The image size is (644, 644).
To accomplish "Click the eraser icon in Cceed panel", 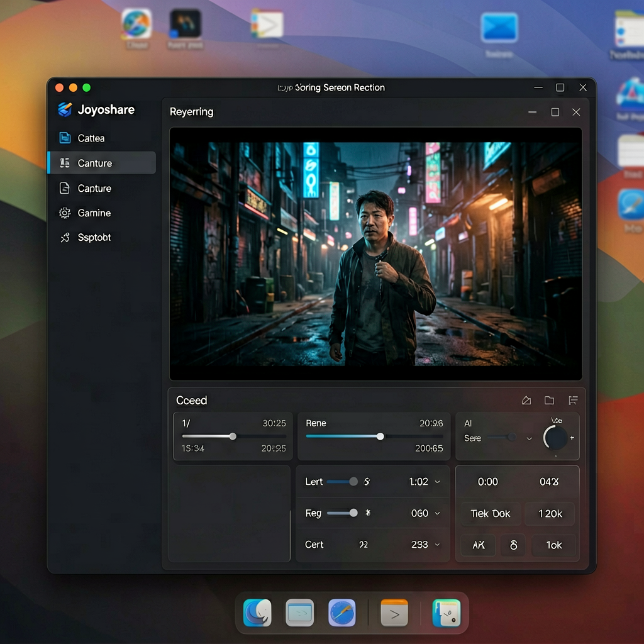I will [x=526, y=401].
